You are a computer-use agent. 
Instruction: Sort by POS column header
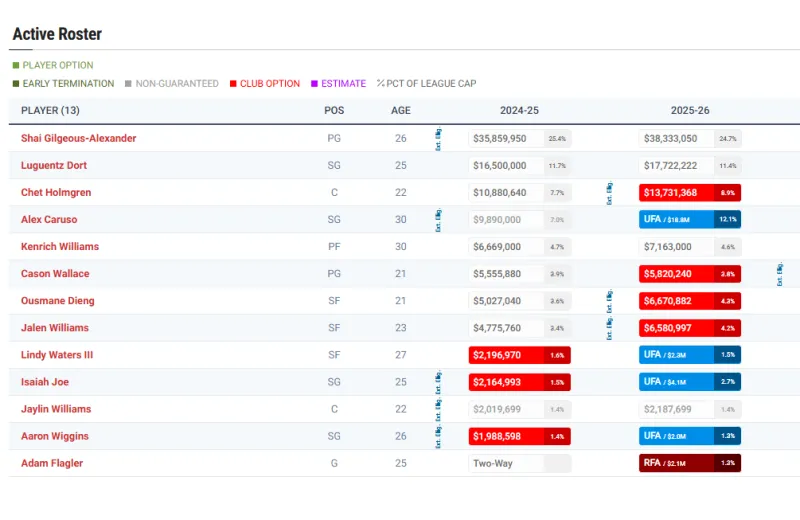[334, 110]
